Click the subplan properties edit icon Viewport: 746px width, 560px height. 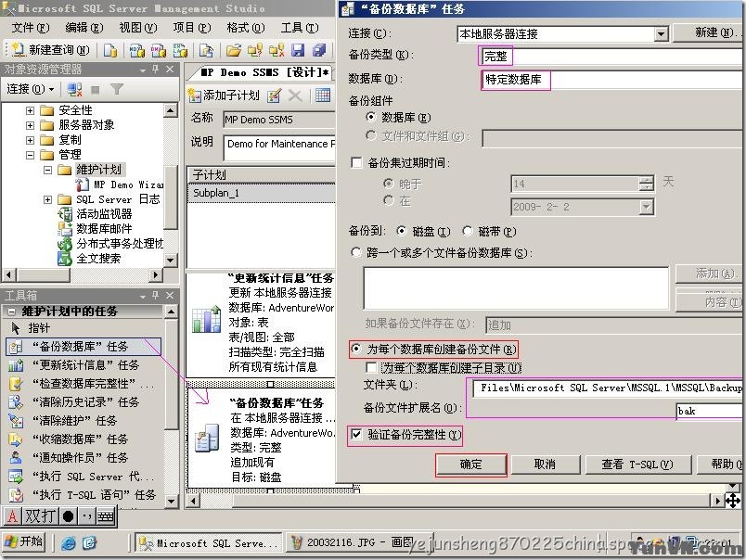tap(275, 95)
